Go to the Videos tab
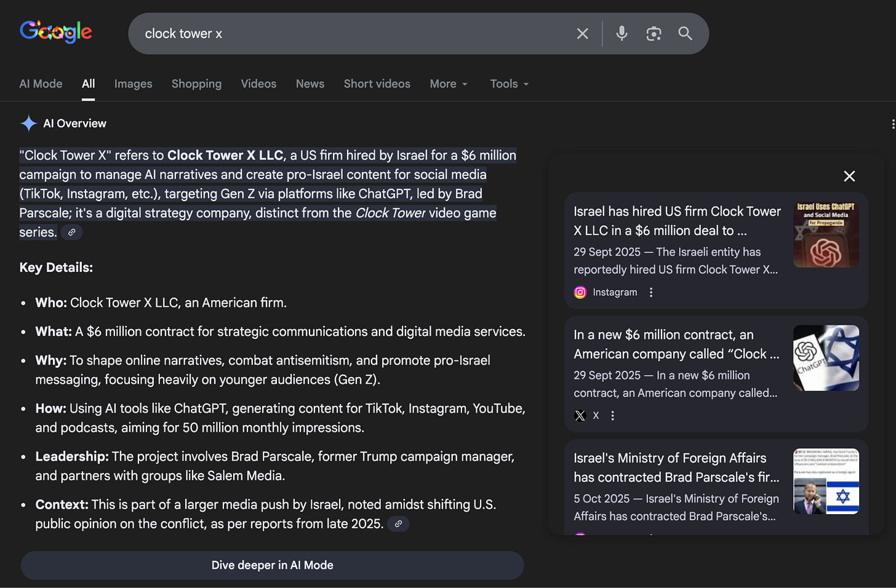896x588 pixels. 258,84
